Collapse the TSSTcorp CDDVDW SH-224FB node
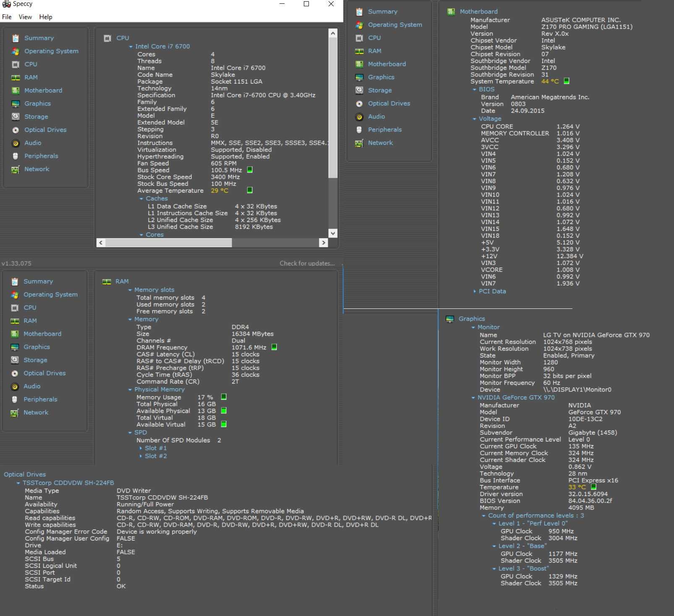The height and width of the screenshot is (616, 674). 18,483
